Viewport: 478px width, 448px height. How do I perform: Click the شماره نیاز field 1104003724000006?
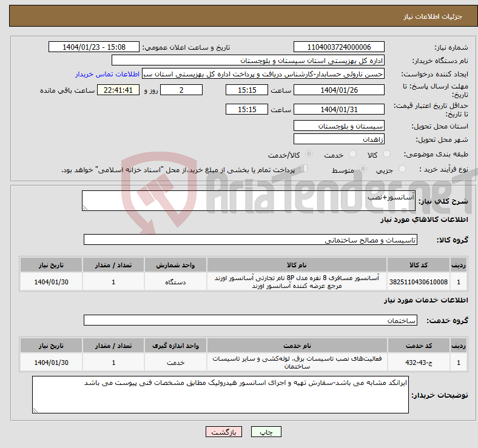pos(338,47)
